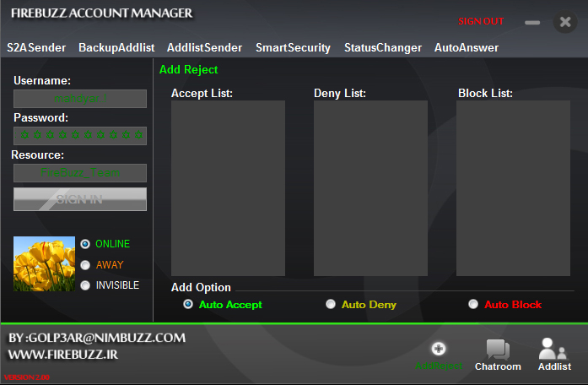This screenshot has width=588, height=385.
Task: Choose the Auto Block option
Action: click(x=473, y=304)
